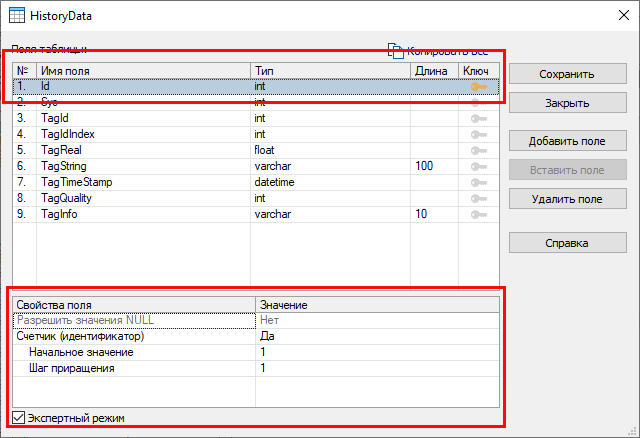Click the varchar type cell of TagString
Viewport: 640px width, 438px height.
click(330, 166)
